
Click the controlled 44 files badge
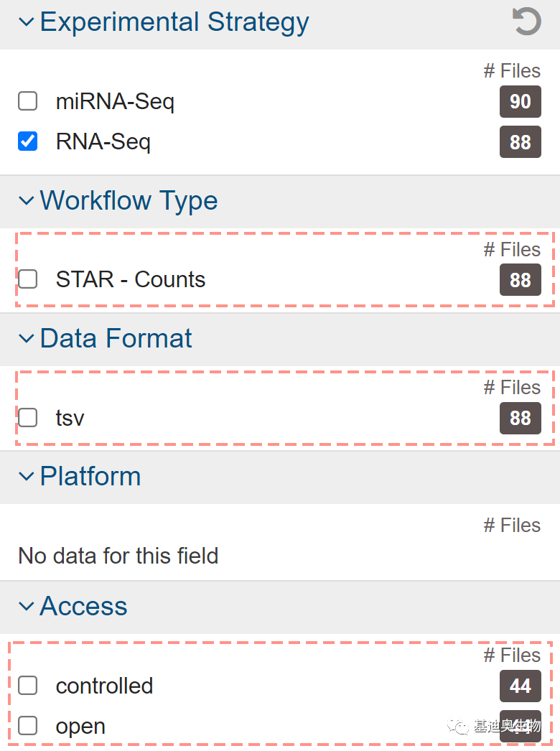520,686
